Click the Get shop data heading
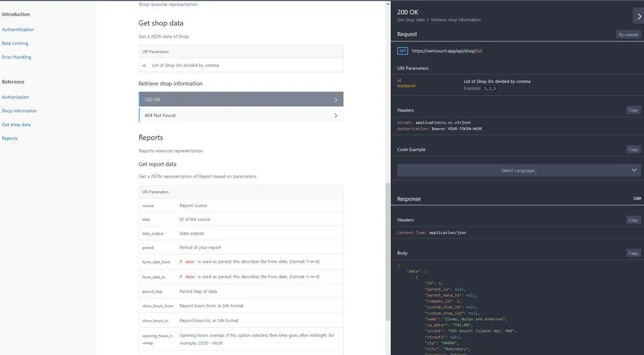The height and width of the screenshot is (355, 644). [x=160, y=23]
